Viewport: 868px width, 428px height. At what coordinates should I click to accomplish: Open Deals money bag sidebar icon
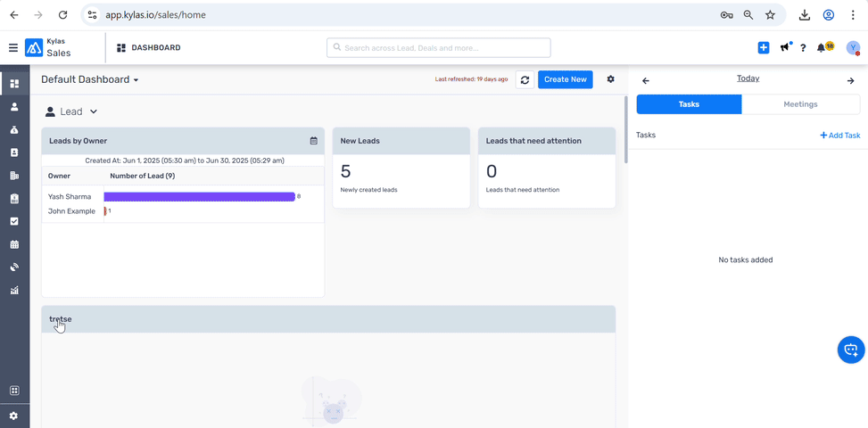coord(14,130)
